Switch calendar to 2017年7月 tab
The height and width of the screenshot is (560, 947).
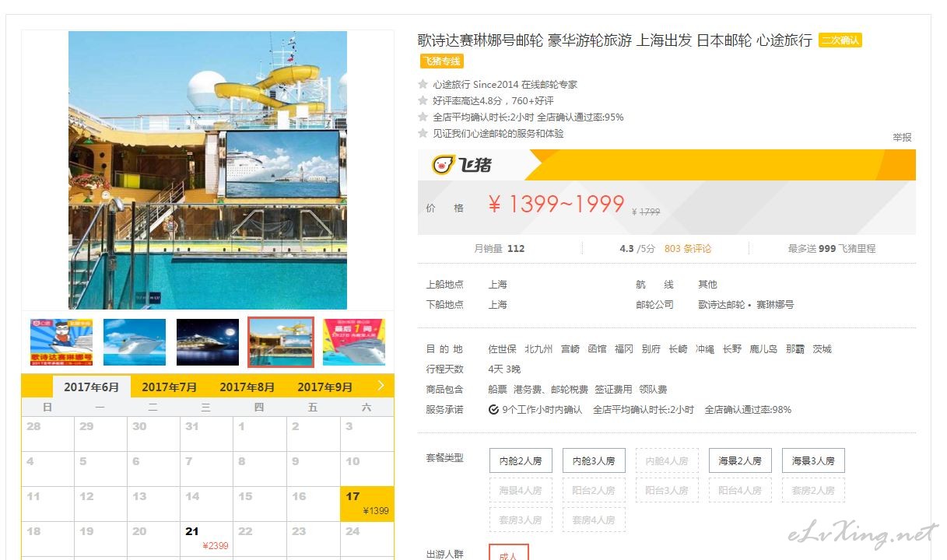(170, 387)
